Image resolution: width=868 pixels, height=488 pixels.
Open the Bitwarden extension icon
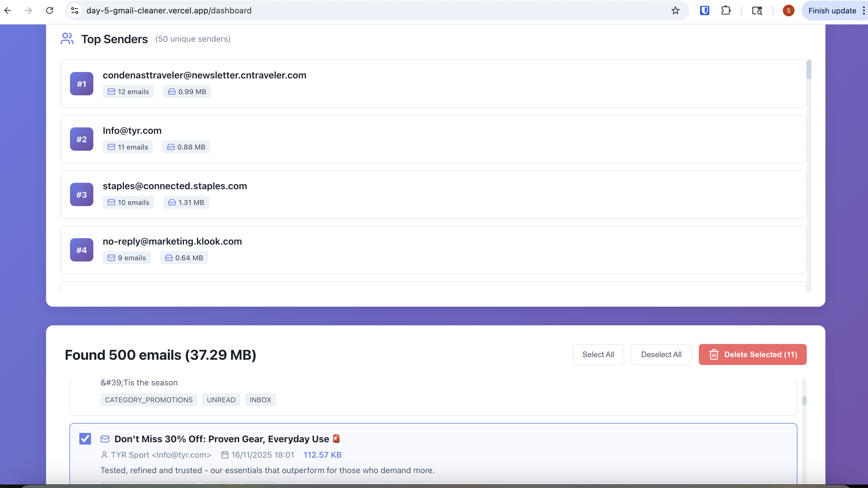(704, 10)
